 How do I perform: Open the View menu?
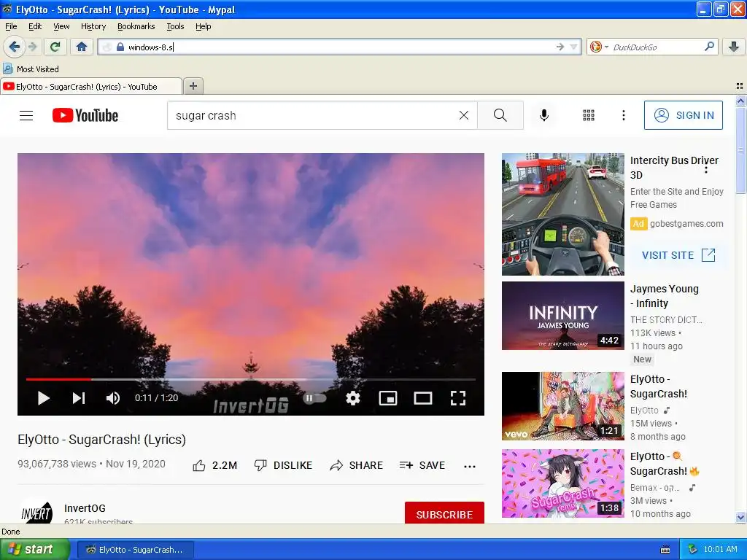pos(61,27)
